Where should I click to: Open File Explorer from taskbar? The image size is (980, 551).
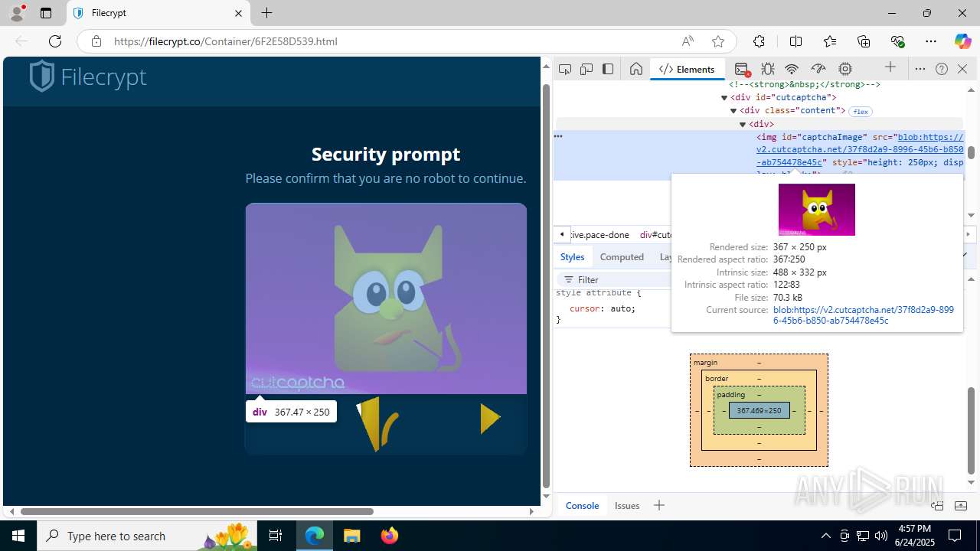(351, 536)
